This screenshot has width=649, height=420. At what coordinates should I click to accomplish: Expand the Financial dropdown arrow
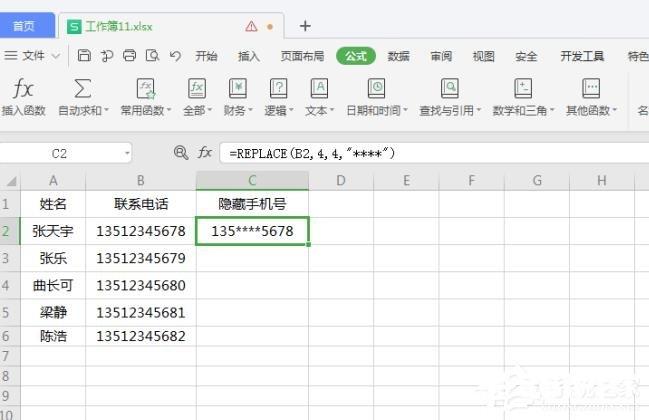coord(250,110)
